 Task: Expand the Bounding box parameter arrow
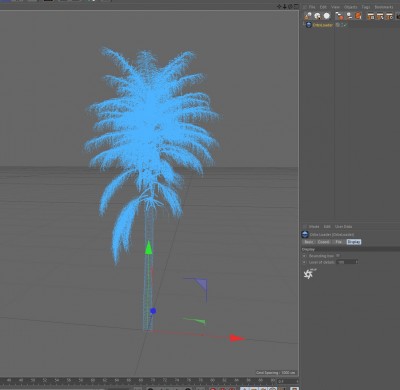pyautogui.click(x=304, y=256)
